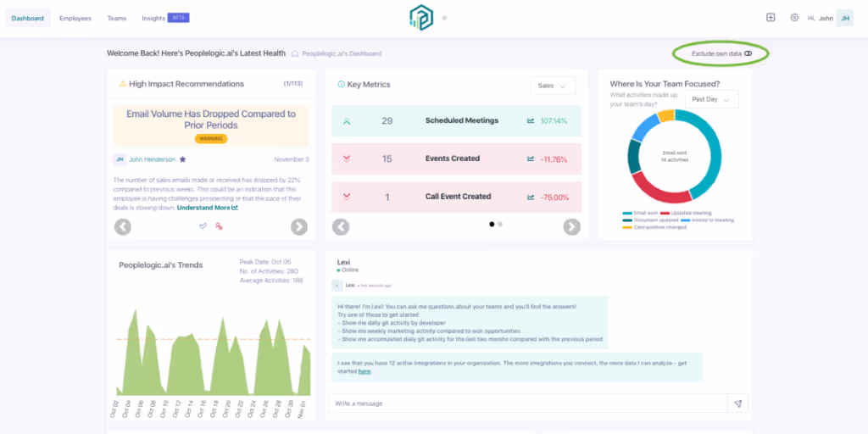
Task: Click the WARNING badge on the recommendation
Action: tap(211, 139)
